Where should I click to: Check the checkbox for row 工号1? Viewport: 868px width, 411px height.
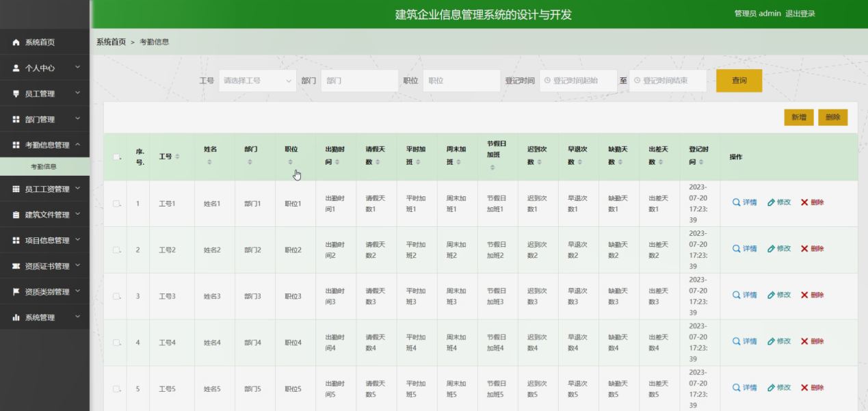tap(116, 203)
